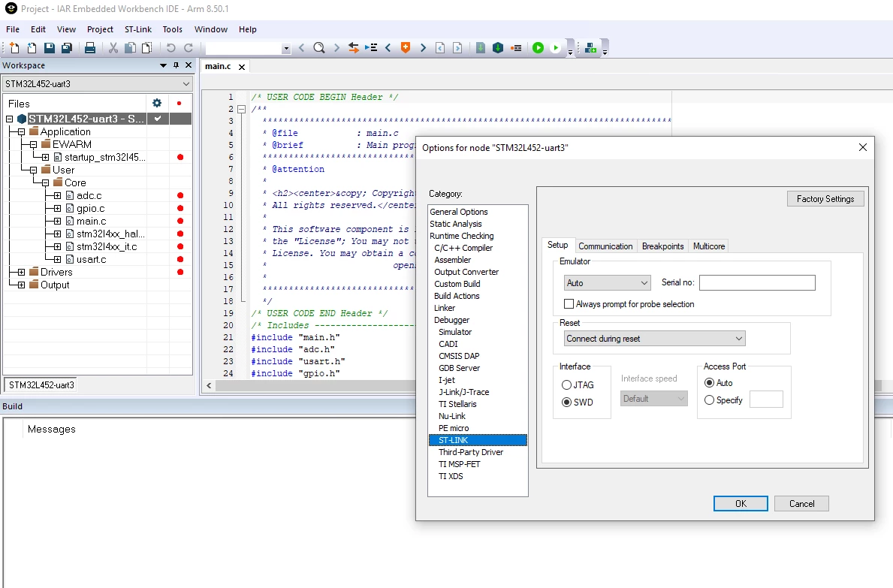Click the Serial no input field
The height and width of the screenshot is (588, 893).
757,283
